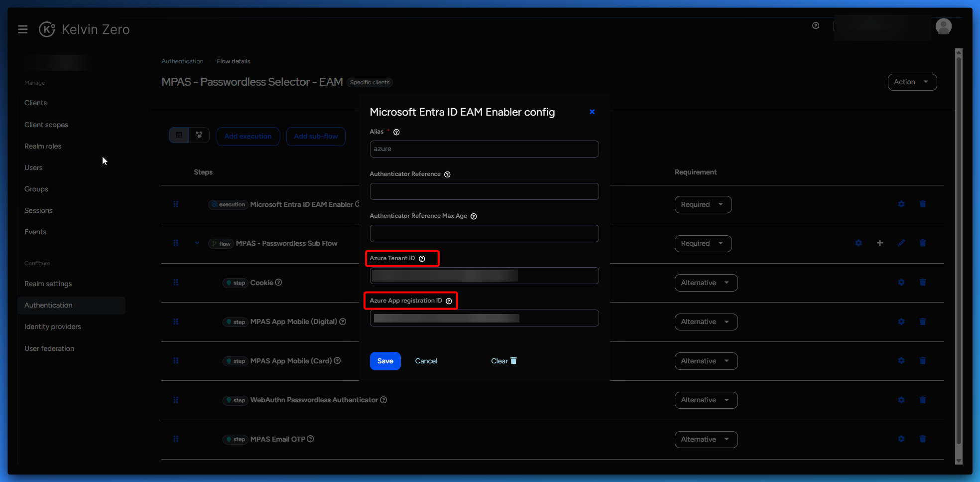Click settings gear for Cookie step
The height and width of the screenshot is (482, 980).
click(901, 282)
